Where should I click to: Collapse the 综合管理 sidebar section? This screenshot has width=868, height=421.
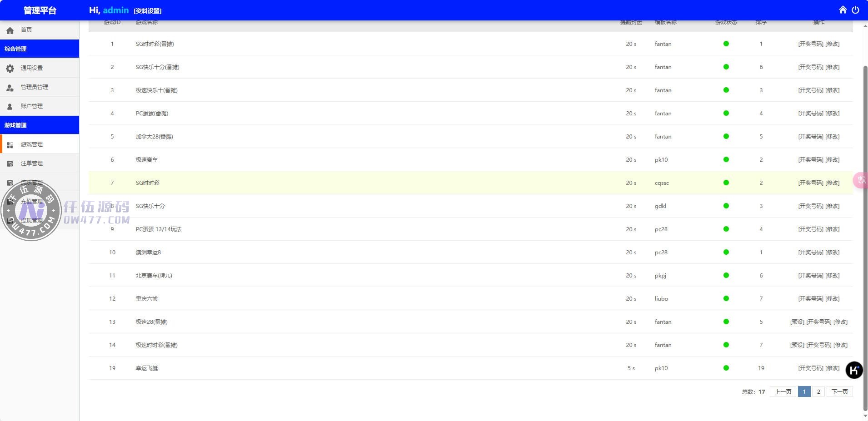(x=40, y=49)
